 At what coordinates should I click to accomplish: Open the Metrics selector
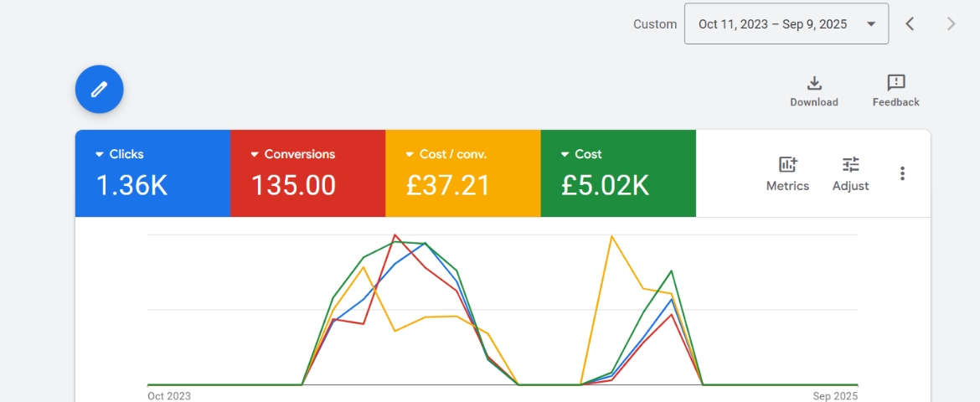787,174
